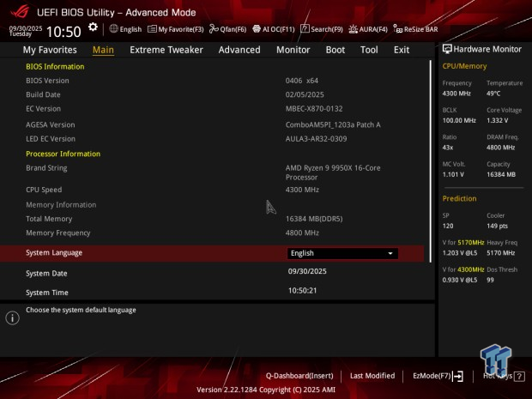Select the Main tab
The height and width of the screenshot is (399, 532).
pyautogui.click(x=103, y=50)
